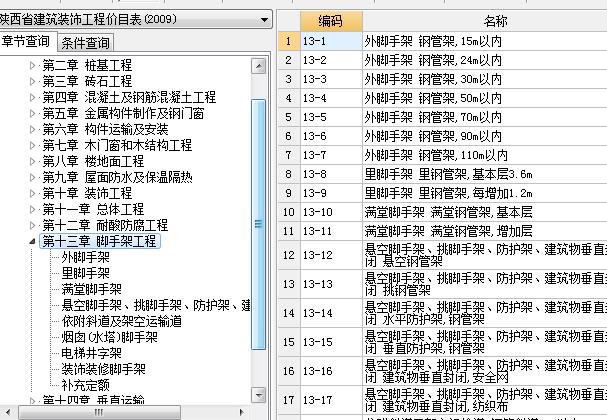Open the 陕西省建筑装饰工程价目表 dropdown
607x420 pixels.
tap(264, 19)
